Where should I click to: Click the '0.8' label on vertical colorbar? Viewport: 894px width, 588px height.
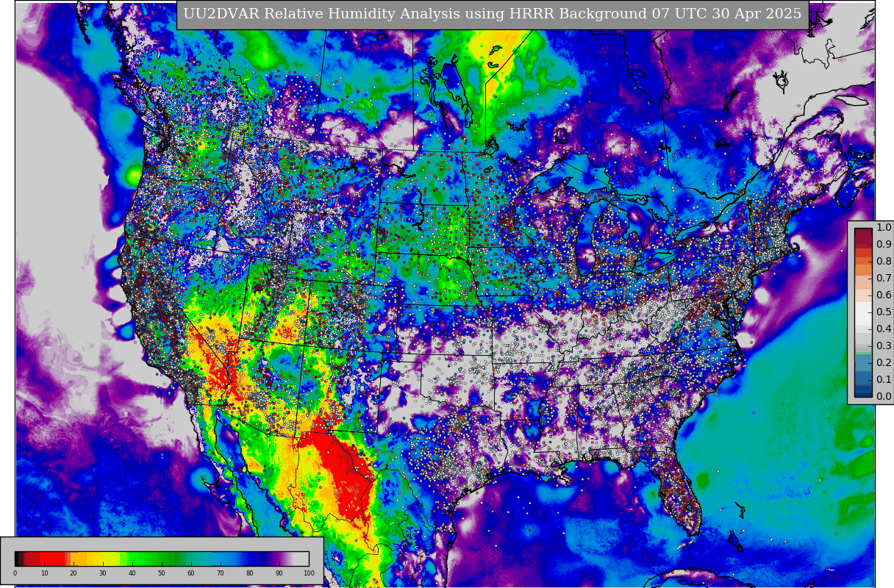[x=884, y=262]
